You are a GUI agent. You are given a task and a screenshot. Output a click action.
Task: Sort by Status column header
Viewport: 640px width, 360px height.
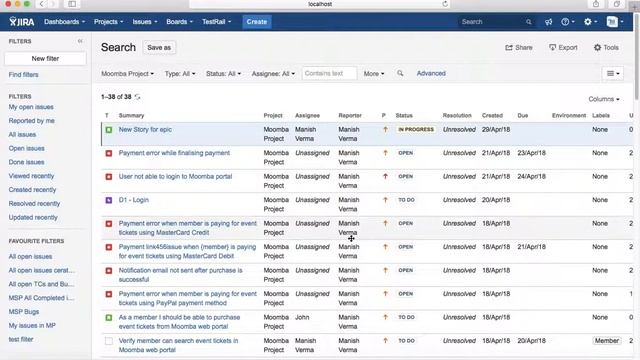(404, 116)
